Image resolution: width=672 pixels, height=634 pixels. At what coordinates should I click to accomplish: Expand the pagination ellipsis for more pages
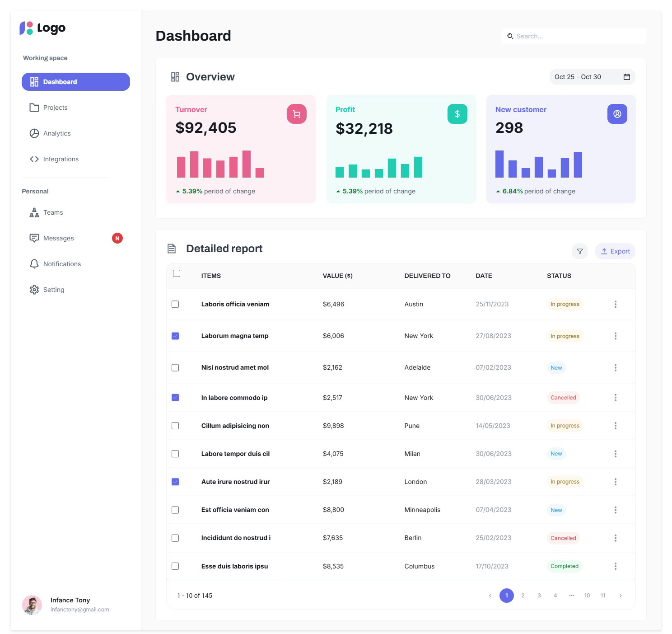click(571, 596)
